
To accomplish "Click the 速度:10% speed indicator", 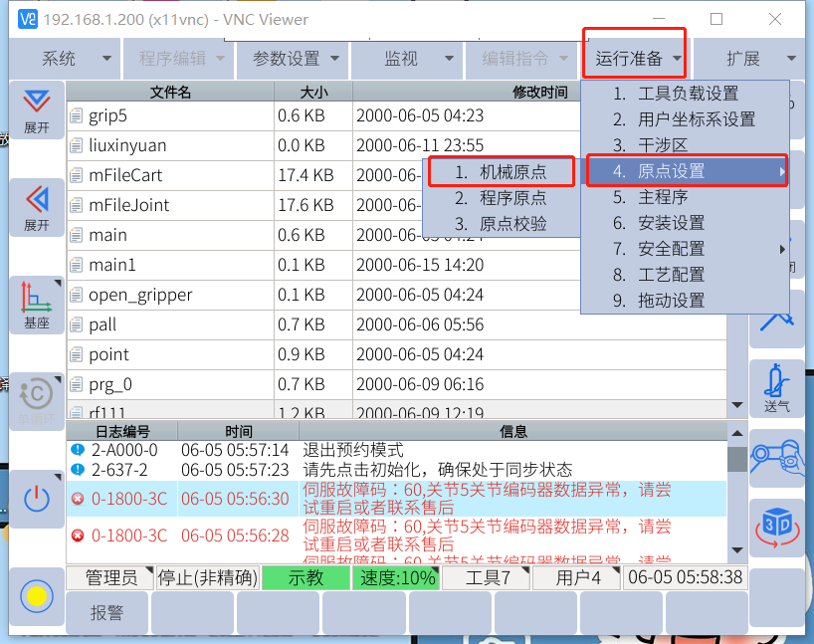I will click(x=395, y=577).
